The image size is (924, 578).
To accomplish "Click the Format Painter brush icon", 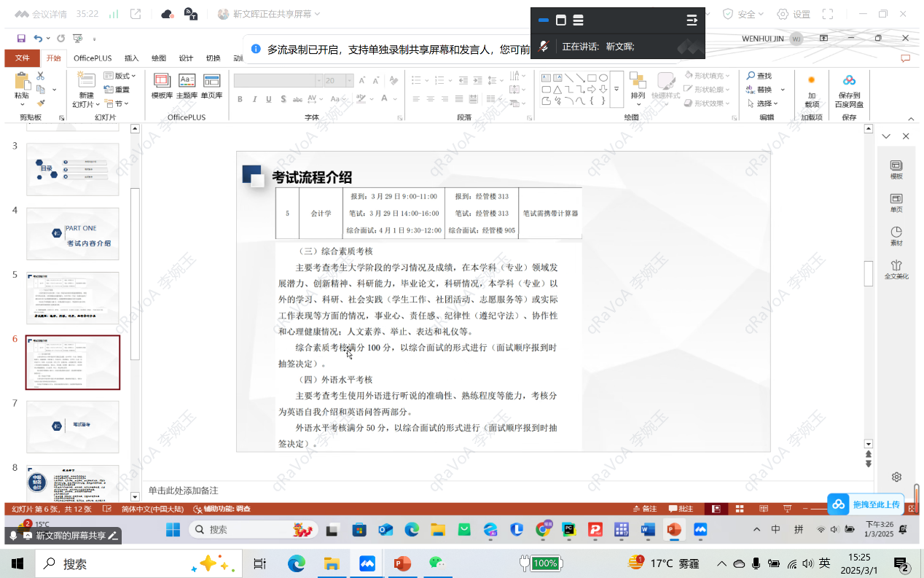I will coord(41,103).
